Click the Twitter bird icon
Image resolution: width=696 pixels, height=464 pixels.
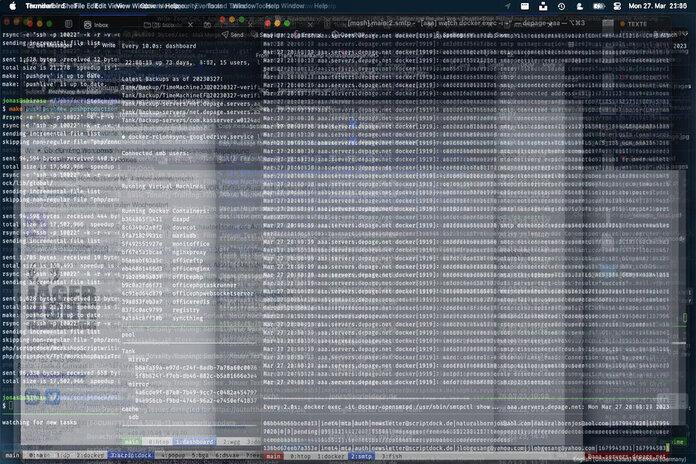(x=52, y=397)
